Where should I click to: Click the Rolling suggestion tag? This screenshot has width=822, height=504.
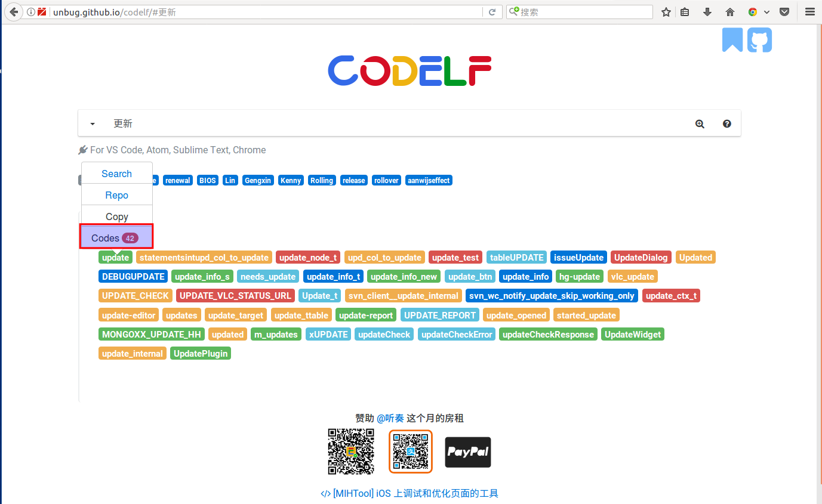tap(322, 180)
